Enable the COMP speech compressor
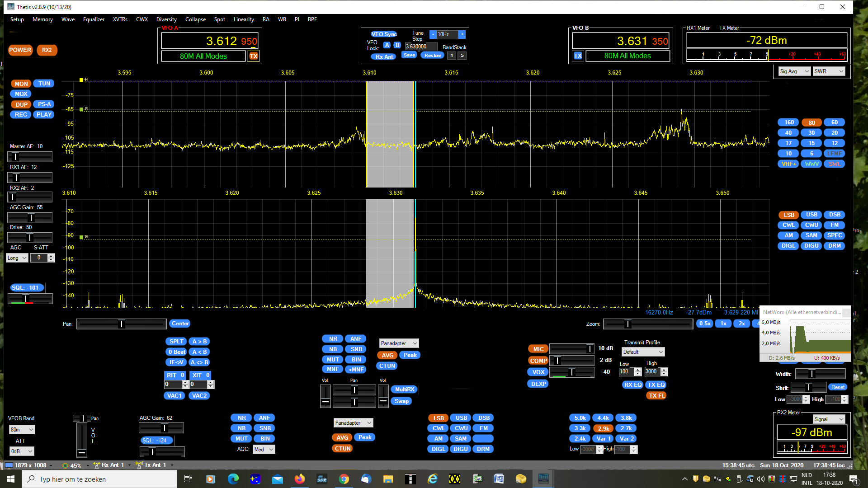 click(538, 361)
